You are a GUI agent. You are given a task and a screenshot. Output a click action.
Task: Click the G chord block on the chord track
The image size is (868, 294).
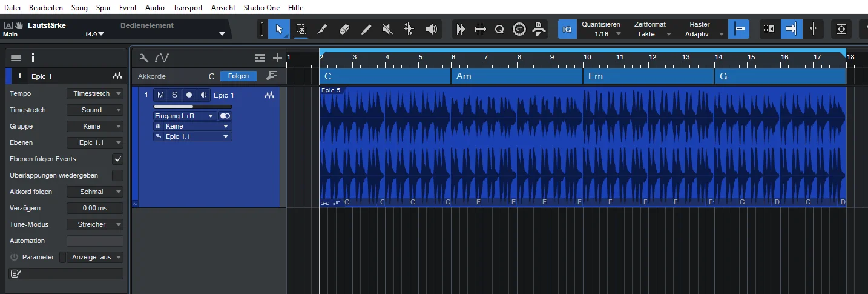tap(780, 76)
